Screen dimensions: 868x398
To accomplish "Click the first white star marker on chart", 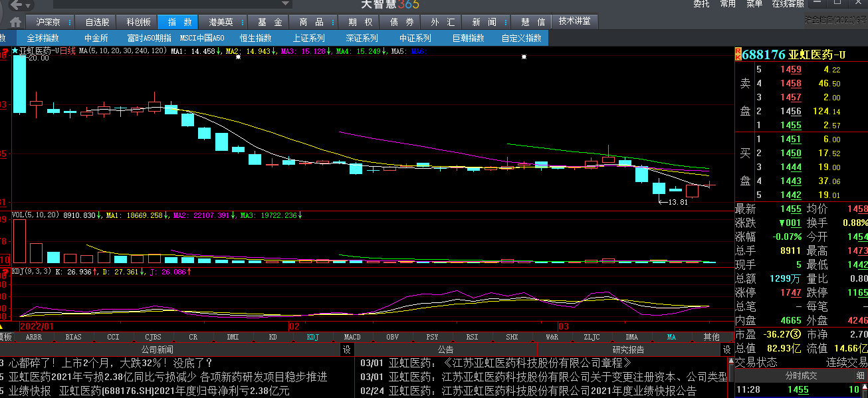I will 238,57.
